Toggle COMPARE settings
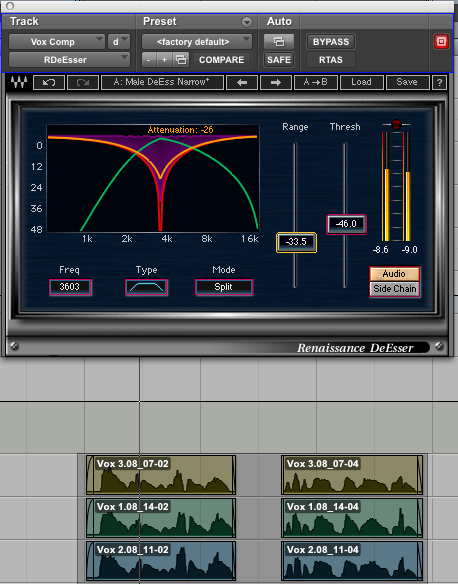 [x=222, y=60]
